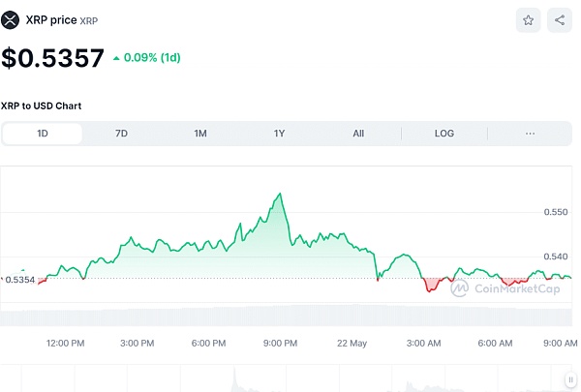The width and height of the screenshot is (581, 392).
Task: Click the 22 May date axis label
Action: 352,343
